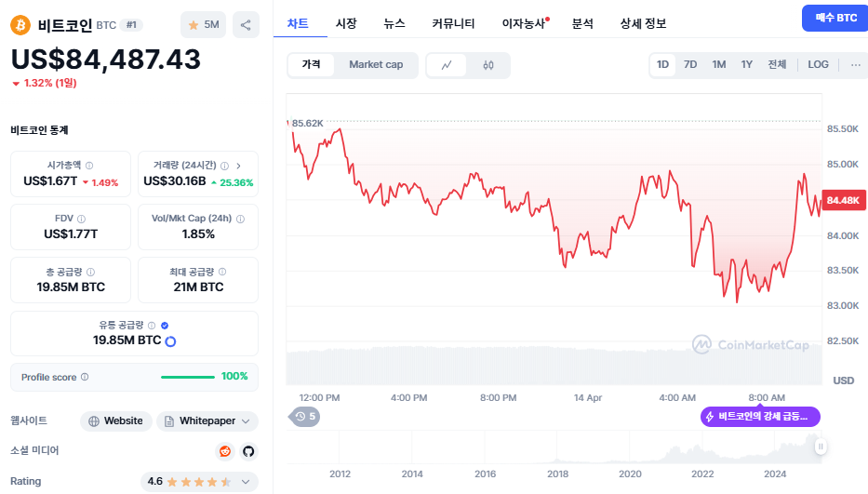868x494 pixels.
Task: Expand the Whitepaper dropdown
Action: point(207,421)
